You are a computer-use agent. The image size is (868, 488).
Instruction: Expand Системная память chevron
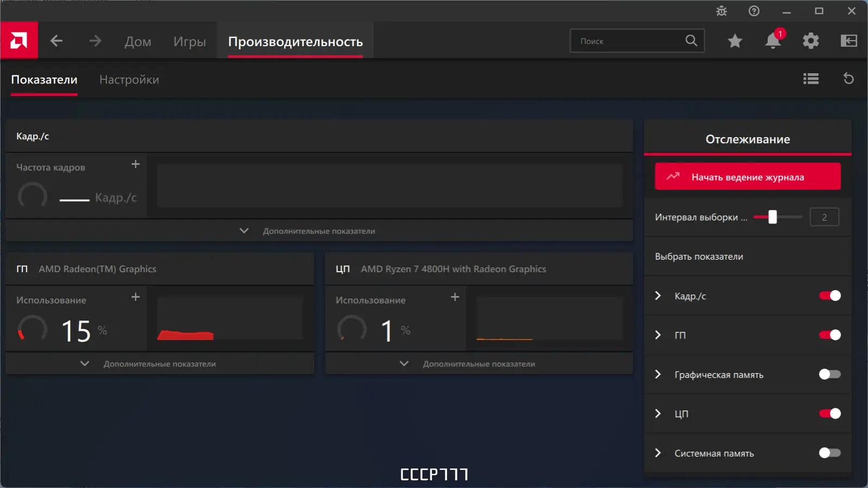click(x=658, y=453)
